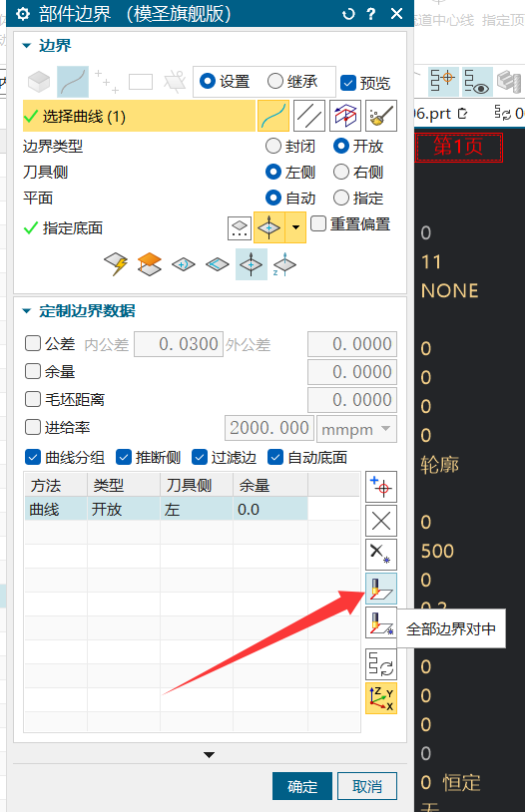The width and height of the screenshot is (525, 812).
Task: Collapse the 定制边界数据 section
Action: click(26, 310)
